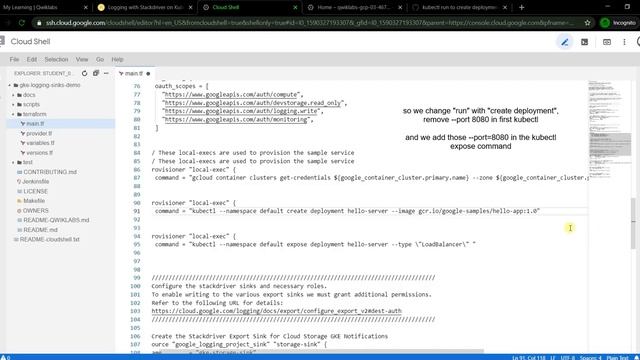640x360 pixels.
Task: Open provider.tf in the file tree
Action: (39, 133)
